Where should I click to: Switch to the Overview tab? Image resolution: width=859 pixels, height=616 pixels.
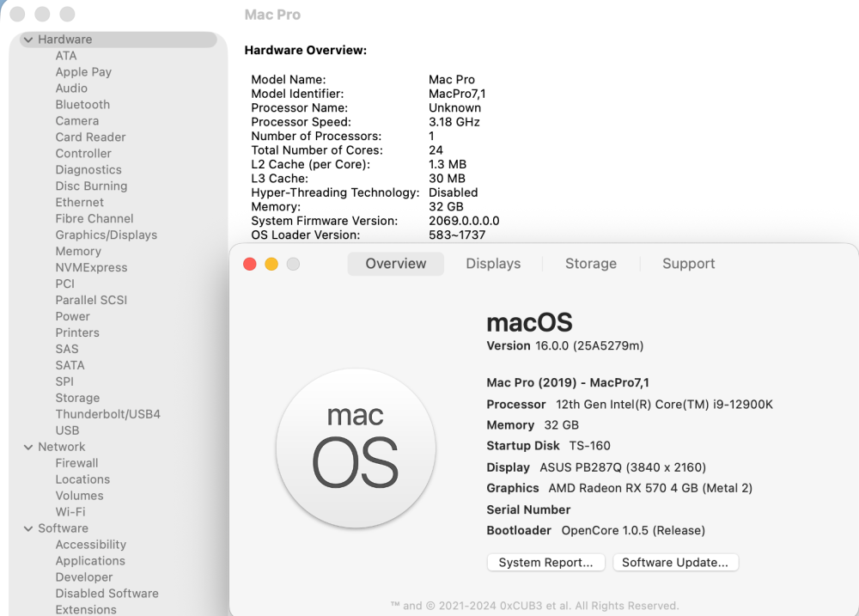[395, 264]
